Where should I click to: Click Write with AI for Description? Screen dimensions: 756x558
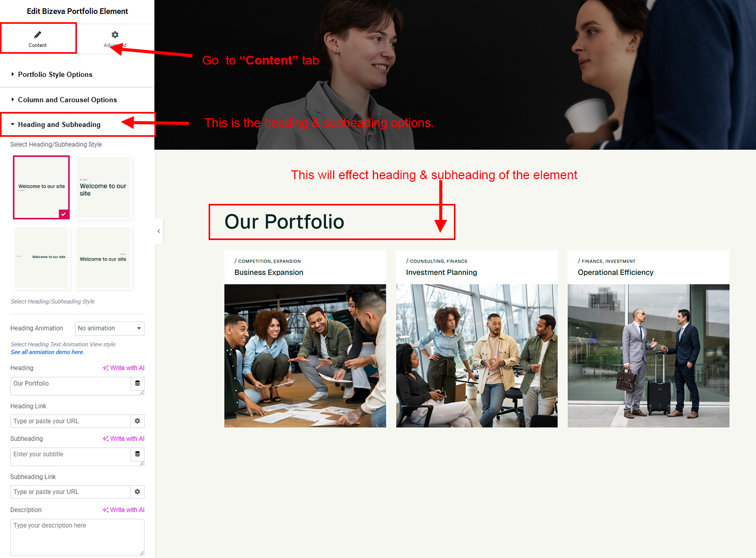click(124, 510)
